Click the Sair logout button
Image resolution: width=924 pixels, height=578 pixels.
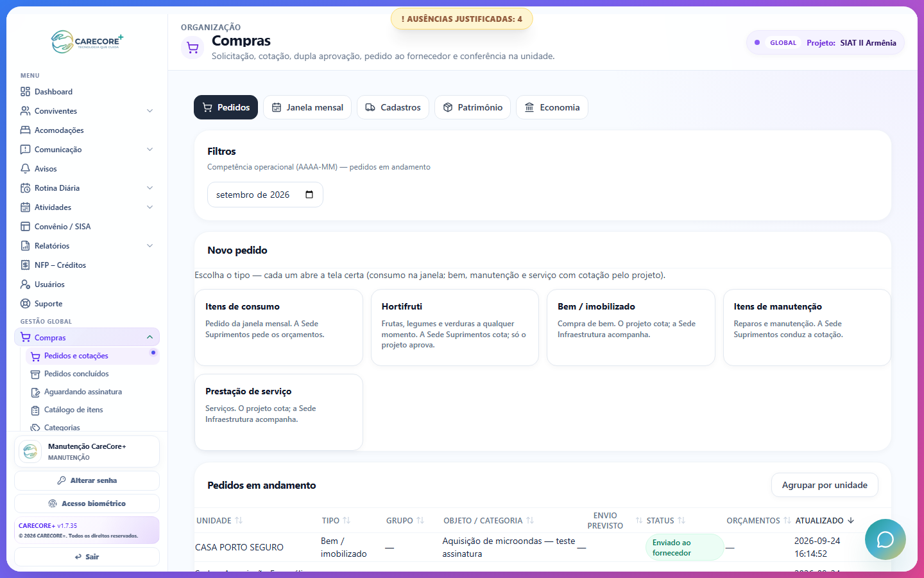pos(87,557)
